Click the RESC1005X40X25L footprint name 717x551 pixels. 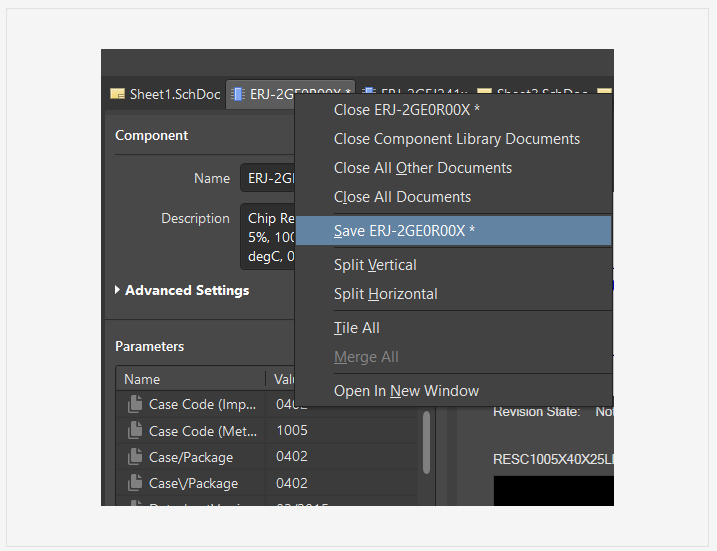553,459
